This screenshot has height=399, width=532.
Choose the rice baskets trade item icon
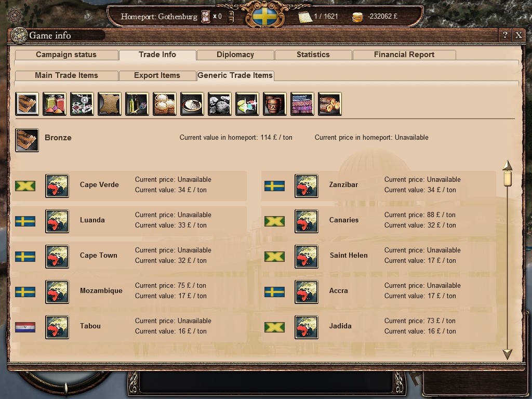[x=165, y=104]
